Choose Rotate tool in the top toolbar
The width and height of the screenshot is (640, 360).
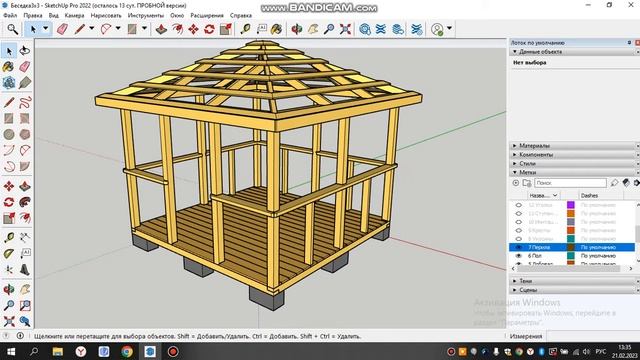point(209,29)
